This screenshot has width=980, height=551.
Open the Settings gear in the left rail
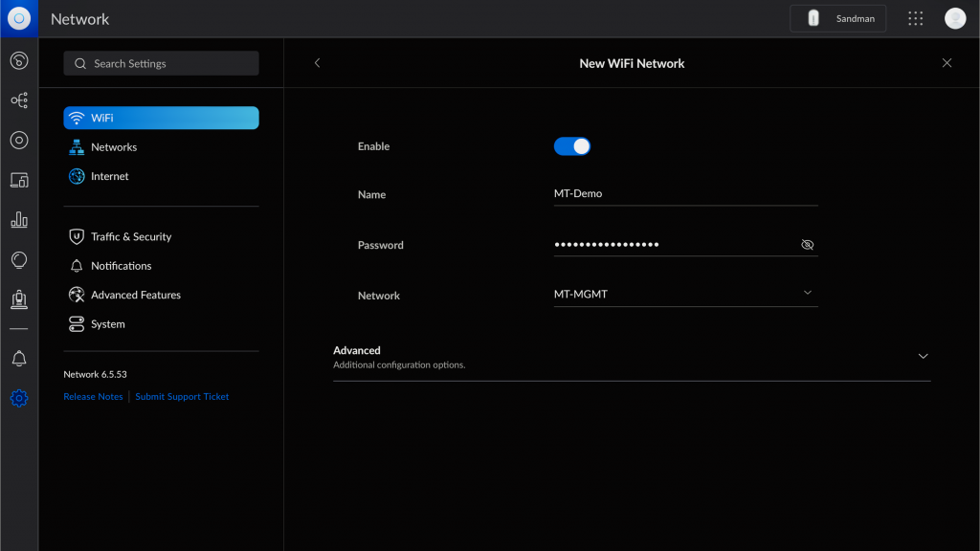pos(19,398)
